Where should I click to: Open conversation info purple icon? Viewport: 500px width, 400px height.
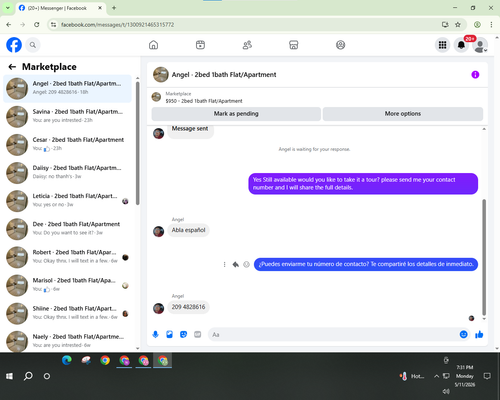click(475, 75)
